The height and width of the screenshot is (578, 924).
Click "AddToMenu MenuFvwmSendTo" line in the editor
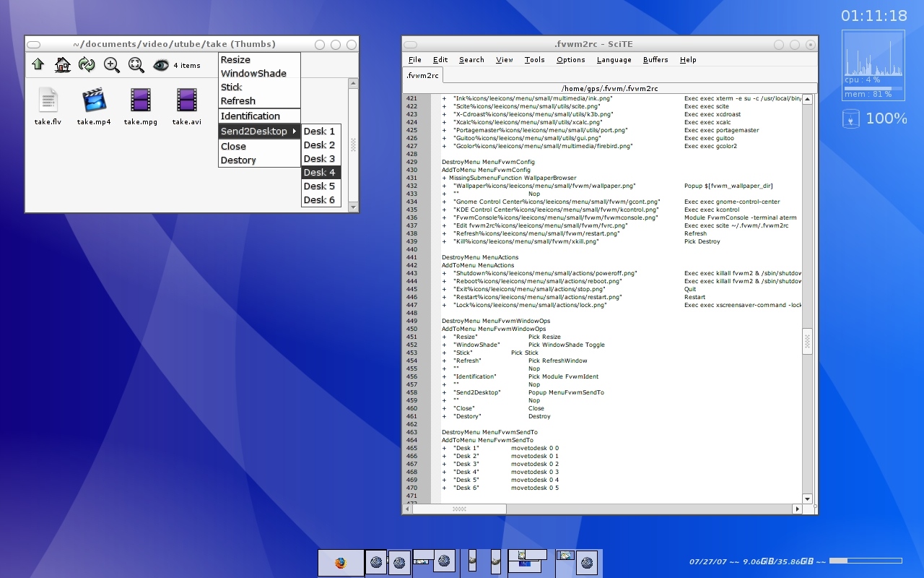[488, 440]
